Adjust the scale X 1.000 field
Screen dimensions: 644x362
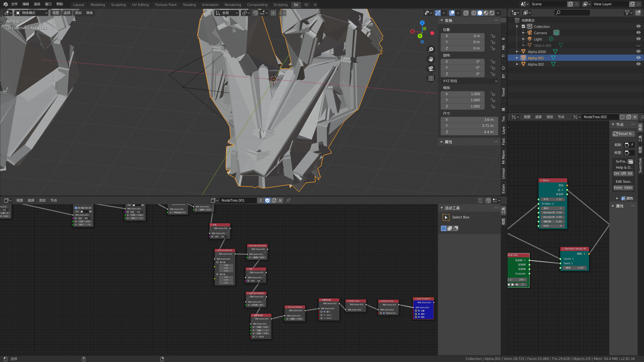click(463, 94)
